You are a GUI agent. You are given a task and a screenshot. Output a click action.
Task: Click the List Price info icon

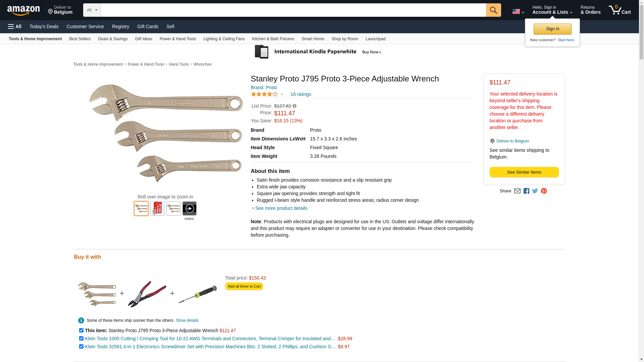294,106
